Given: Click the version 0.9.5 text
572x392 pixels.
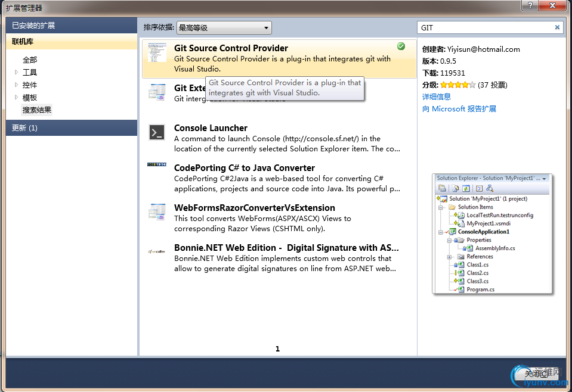Looking at the screenshot, I should (448, 61).
